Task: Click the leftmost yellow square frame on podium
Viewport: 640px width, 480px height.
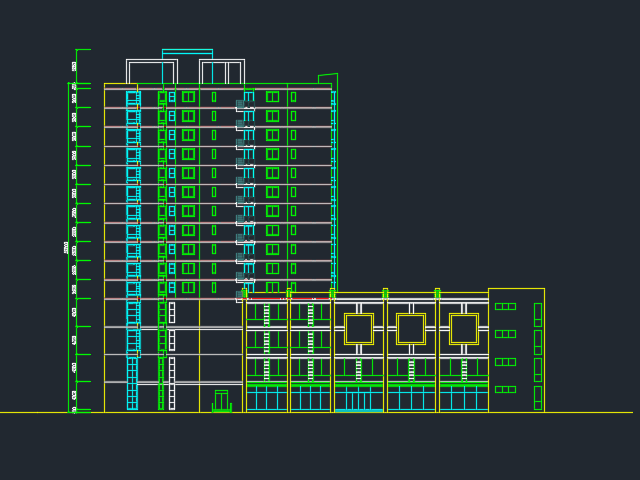Action: [x=359, y=328]
